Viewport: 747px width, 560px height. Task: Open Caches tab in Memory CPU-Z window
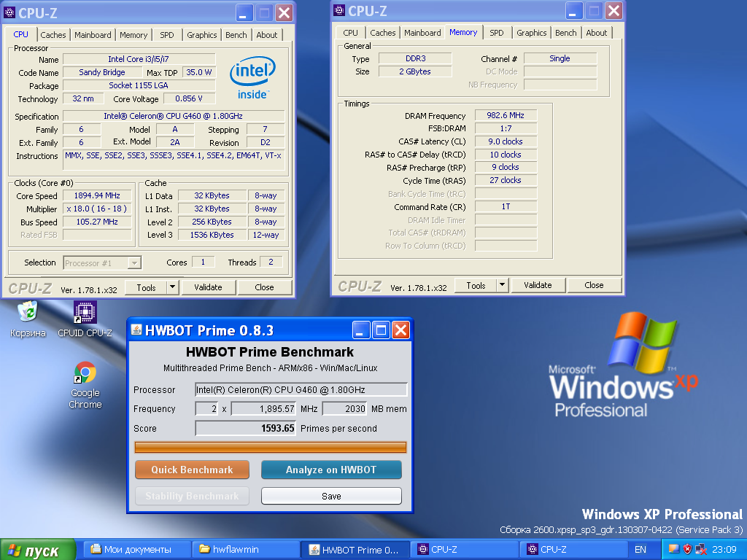[382, 33]
